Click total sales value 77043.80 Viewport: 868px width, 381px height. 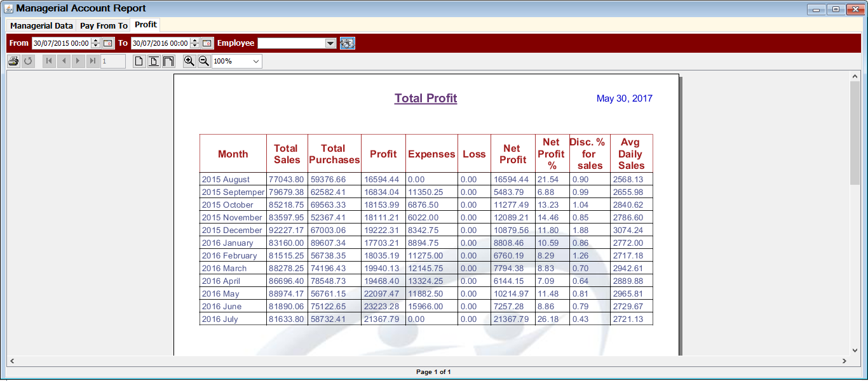coord(287,180)
